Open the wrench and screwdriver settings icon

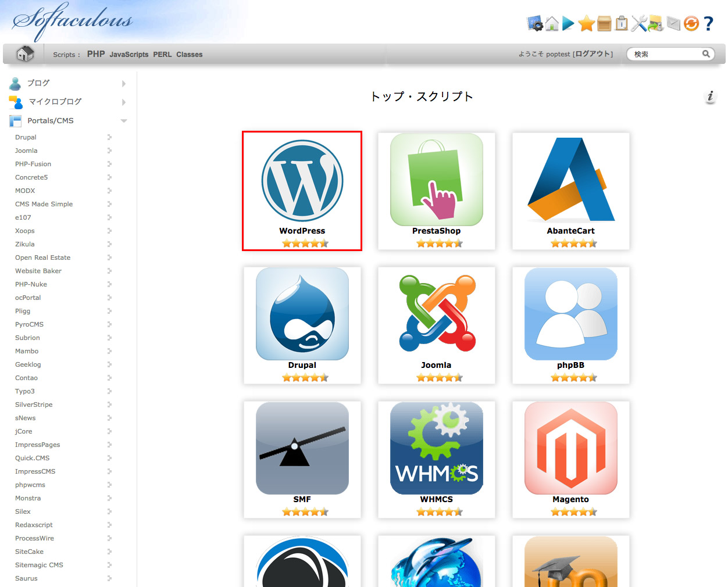click(x=638, y=23)
